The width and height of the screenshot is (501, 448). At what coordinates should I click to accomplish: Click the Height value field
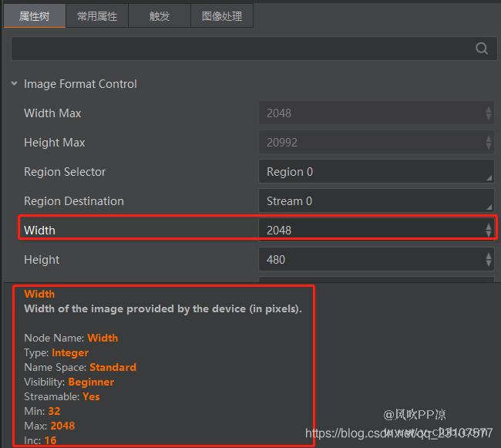(370, 260)
